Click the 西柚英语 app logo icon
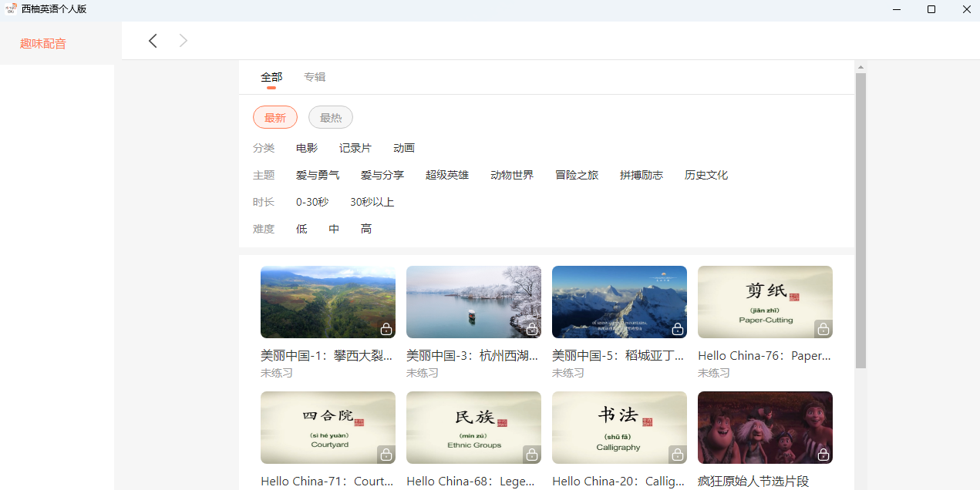 11,9
